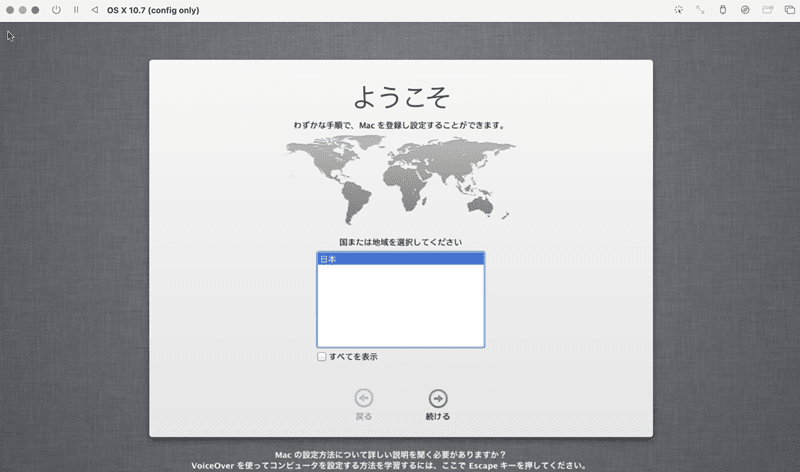
Task: Click the spinner activity icon in the toolbar
Action: tap(678, 10)
